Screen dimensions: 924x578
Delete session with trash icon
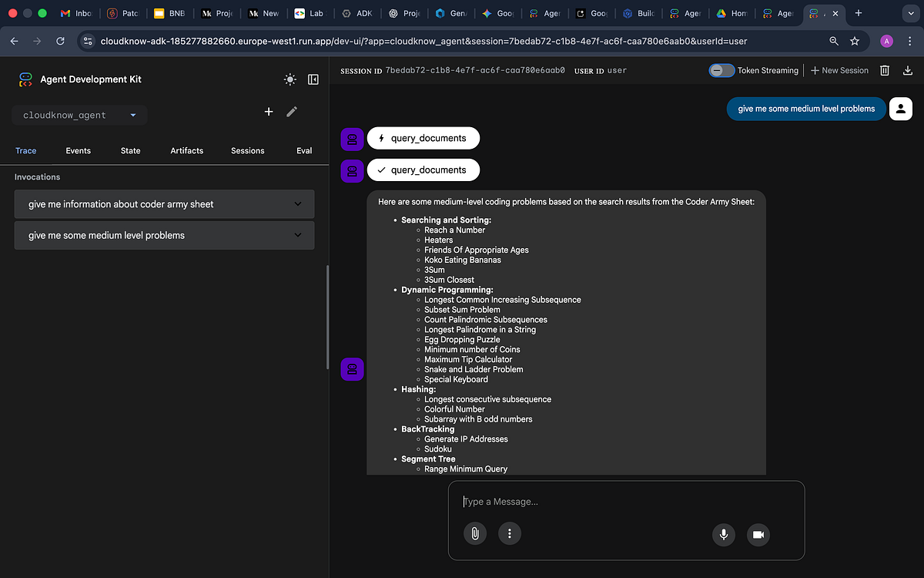tap(885, 70)
